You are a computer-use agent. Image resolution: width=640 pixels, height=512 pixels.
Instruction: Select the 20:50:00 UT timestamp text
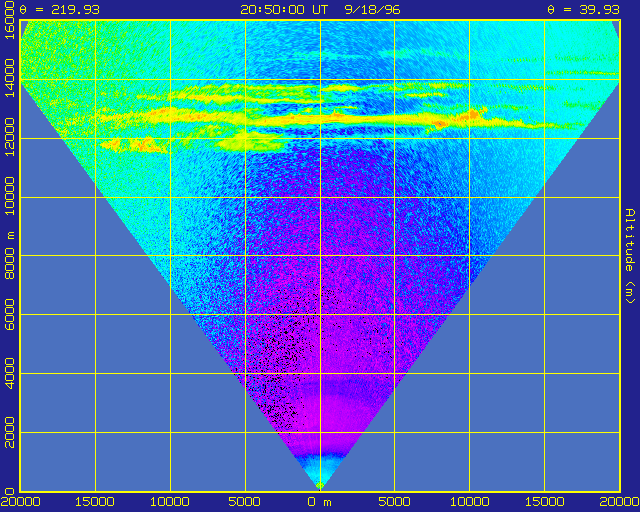tap(284, 9)
